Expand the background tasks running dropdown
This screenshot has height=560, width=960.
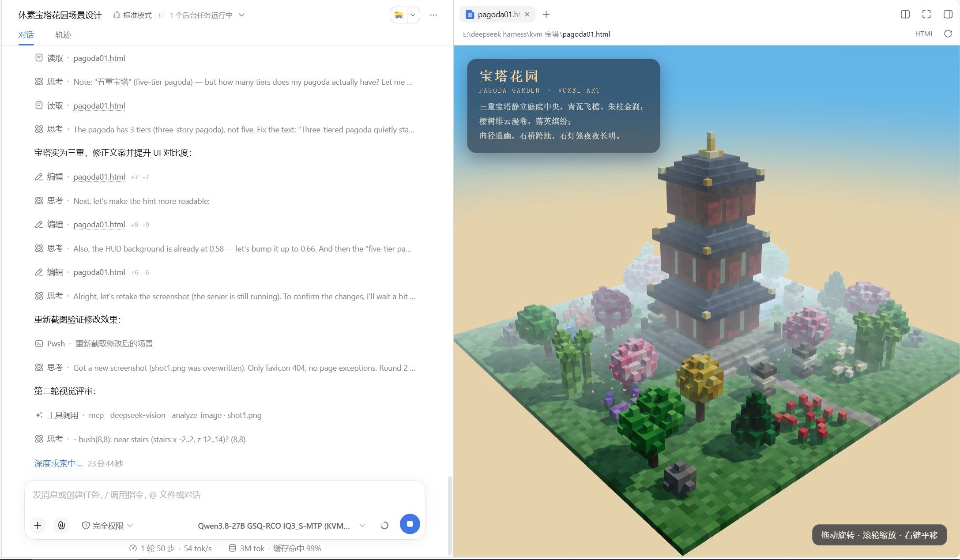point(242,15)
